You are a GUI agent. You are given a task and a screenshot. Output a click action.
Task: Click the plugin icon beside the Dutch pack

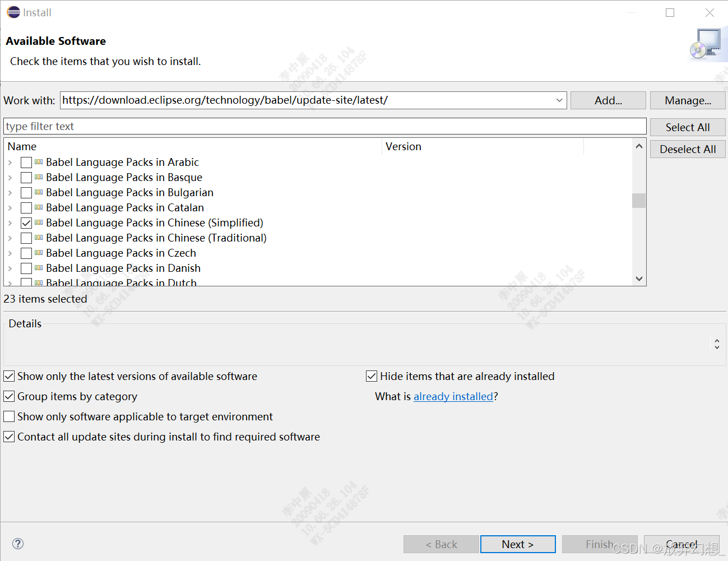pyautogui.click(x=37, y=282)
